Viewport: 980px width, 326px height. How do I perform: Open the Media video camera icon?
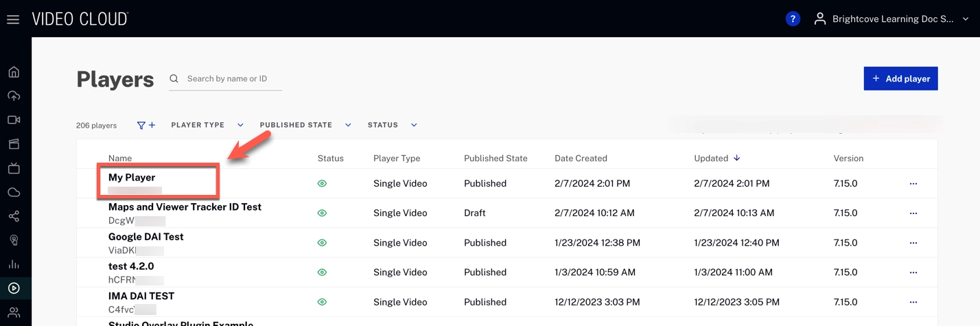click(14, 120)
